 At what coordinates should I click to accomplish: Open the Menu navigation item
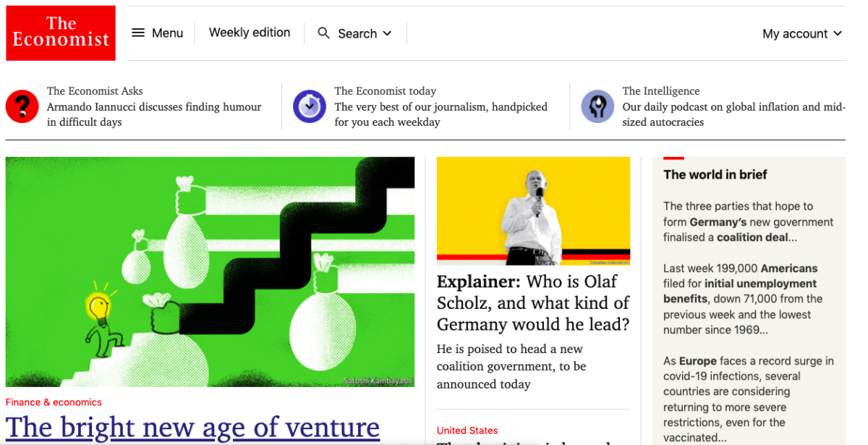pyautogui.click(x=167, y=33)
